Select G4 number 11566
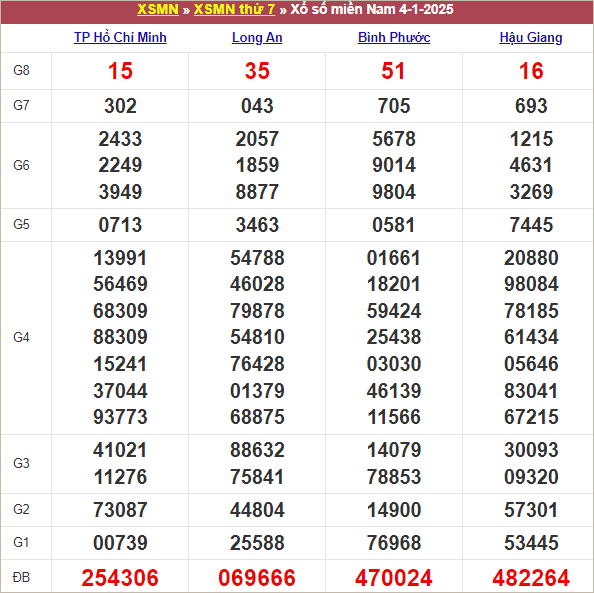This screenshot has width=594, height=593. click(x=394, y=417)
